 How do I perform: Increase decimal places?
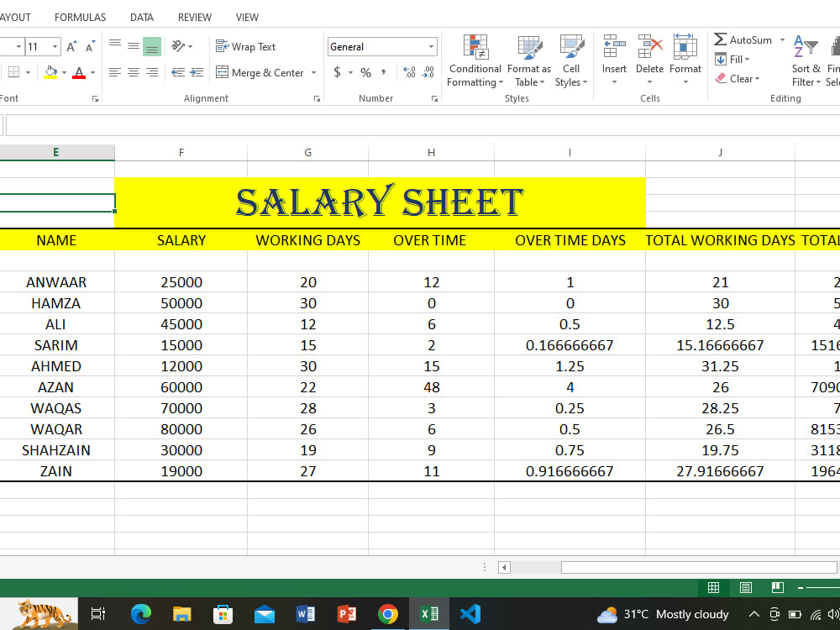(409, 72)
